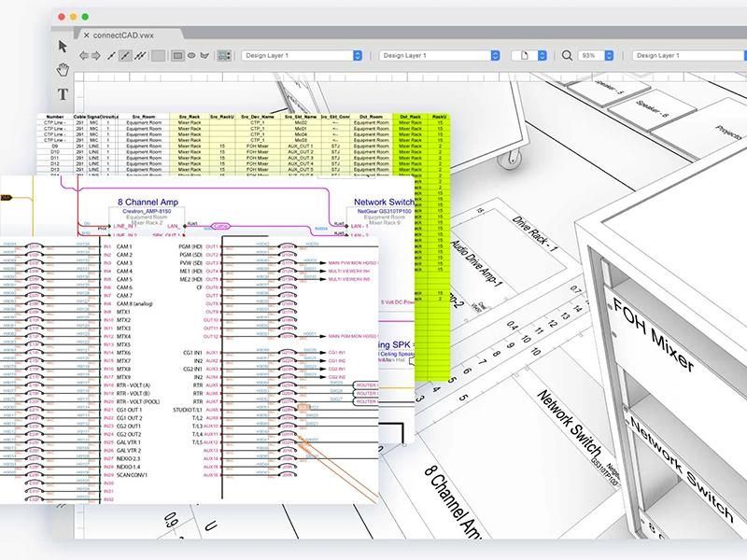Switch to the connectCAD.vwx tab
Viewport: 747px width, 560px height.
122,35
